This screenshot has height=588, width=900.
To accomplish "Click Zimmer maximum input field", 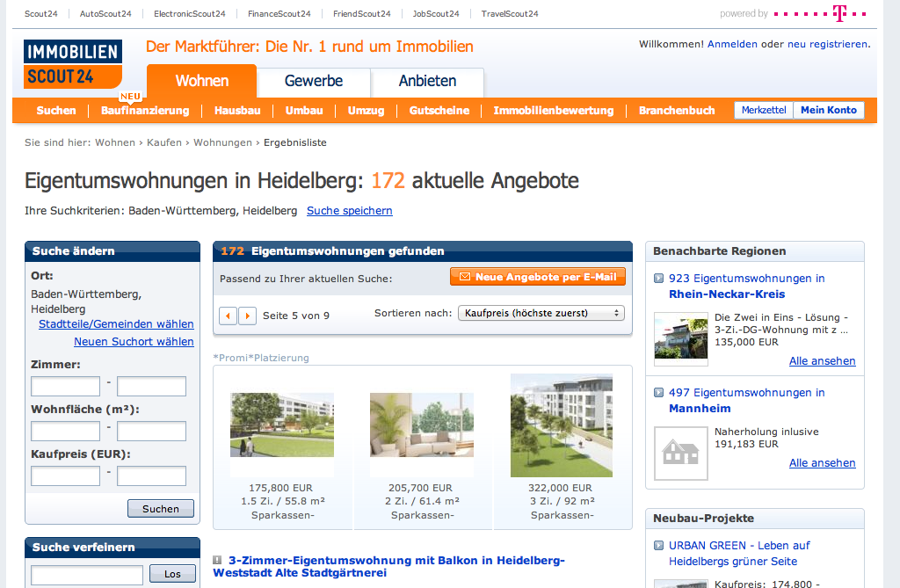I will [x=151, y=387].
